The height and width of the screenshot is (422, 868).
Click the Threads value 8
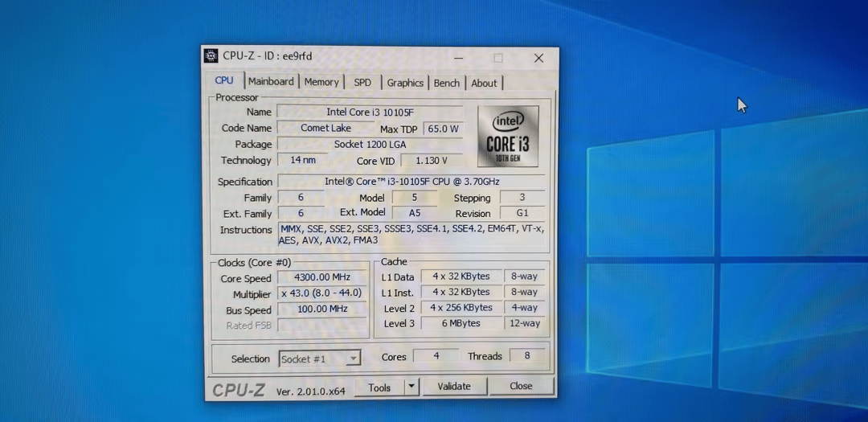527,355
